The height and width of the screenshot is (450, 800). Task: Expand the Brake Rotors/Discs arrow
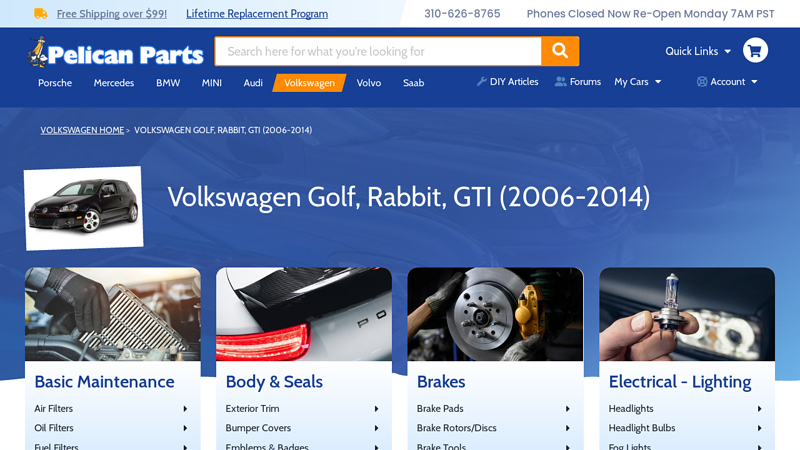click(x=567, y=428)
